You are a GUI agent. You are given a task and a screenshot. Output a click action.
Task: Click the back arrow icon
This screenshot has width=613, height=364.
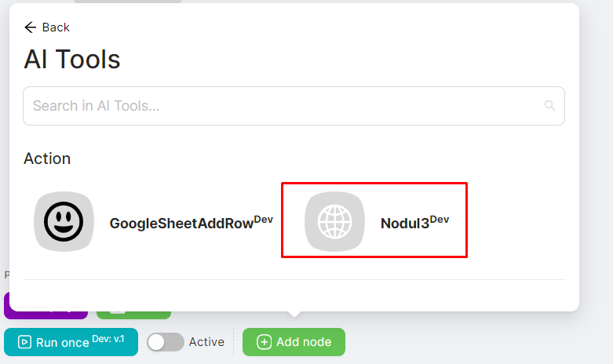point(31,27)
